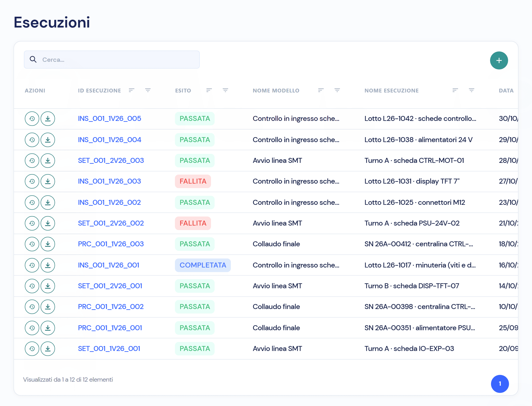Sort by ID Esecuzione column
Screen dimensions: 532x406
pyautogui.click(x=131, y=90)
